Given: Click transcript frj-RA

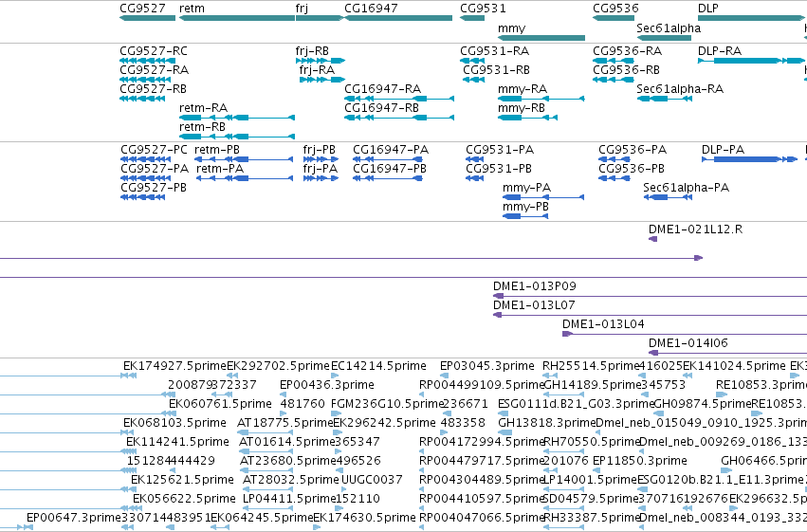Looking at the screenshot, I should 322,80.
